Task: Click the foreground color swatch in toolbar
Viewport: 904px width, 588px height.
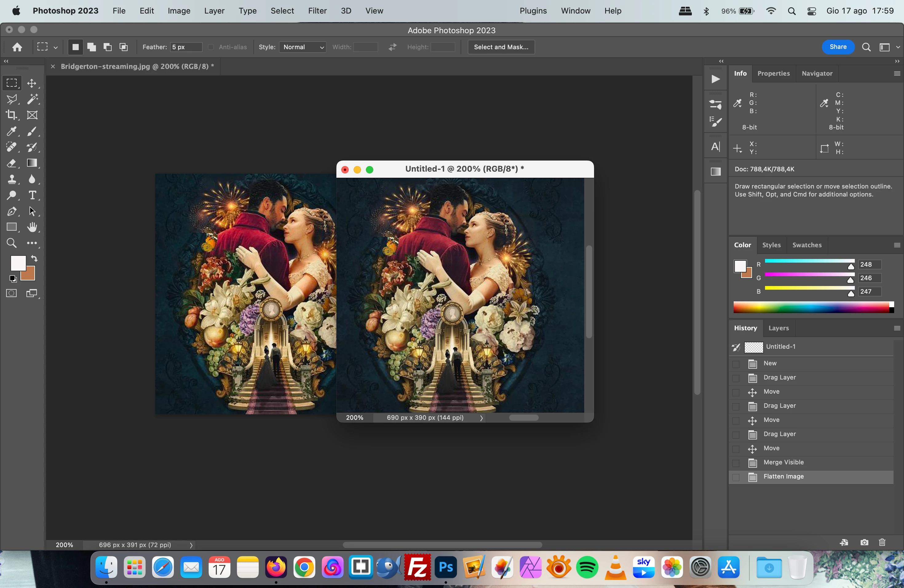Action: pyautogui.click(x=18, y=263)
